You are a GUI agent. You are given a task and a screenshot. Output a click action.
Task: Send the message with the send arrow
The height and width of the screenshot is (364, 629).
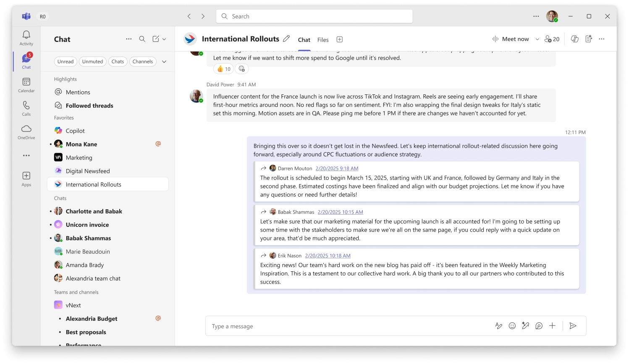[573, 326]
